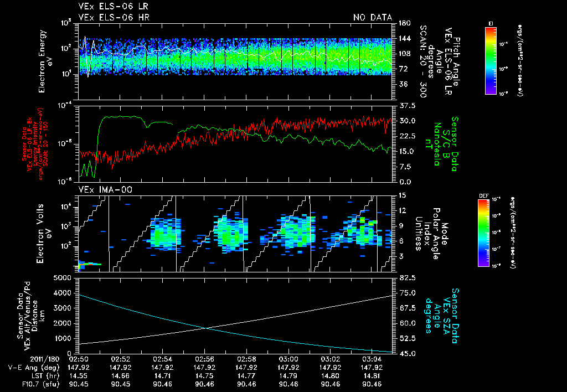Click the "02:54" time tick label
The height and width of the screenshot is (392, 567).
point(162,360)
